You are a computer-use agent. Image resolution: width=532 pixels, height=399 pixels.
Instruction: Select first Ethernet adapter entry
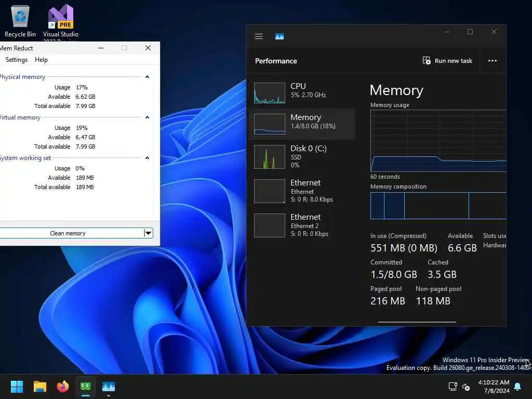[x=302, y=191]
